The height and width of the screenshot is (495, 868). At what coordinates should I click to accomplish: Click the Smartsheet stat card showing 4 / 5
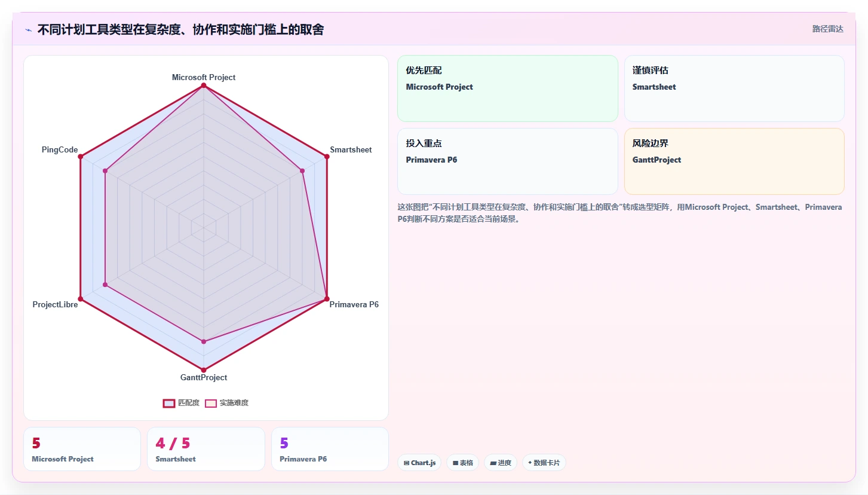click(x=206, y=449)
